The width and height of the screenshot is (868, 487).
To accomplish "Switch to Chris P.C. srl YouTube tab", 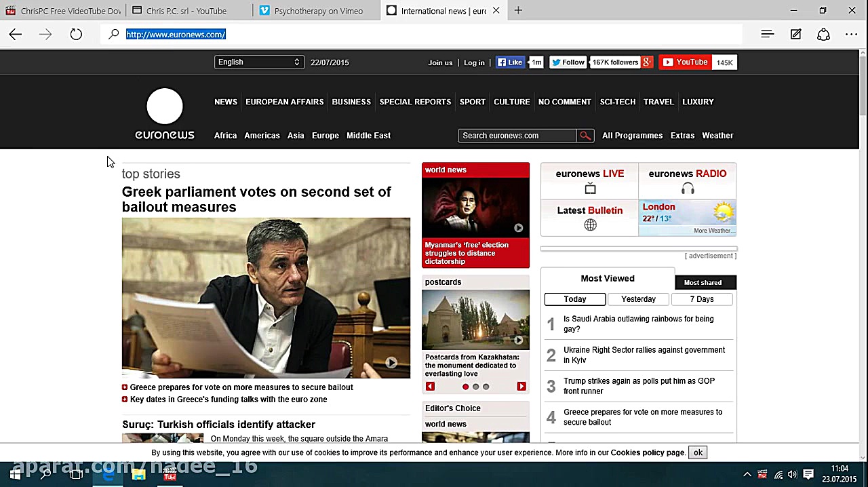I will click(x=186, y=11).
